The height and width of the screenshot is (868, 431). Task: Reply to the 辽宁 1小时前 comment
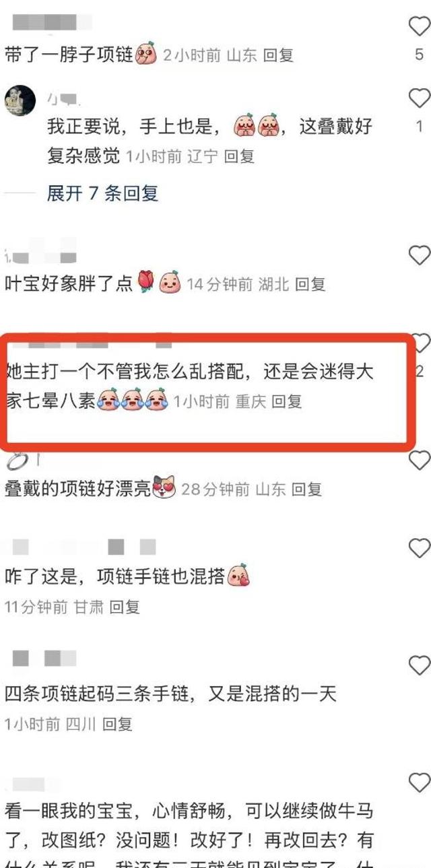tap(239, 157)
